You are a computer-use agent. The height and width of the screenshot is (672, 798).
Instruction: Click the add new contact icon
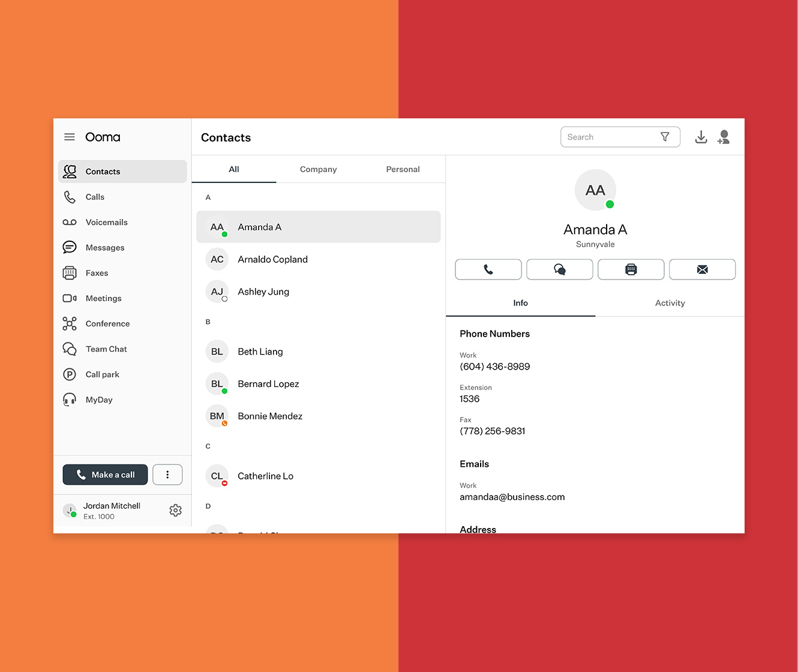(x=724, y=137)
